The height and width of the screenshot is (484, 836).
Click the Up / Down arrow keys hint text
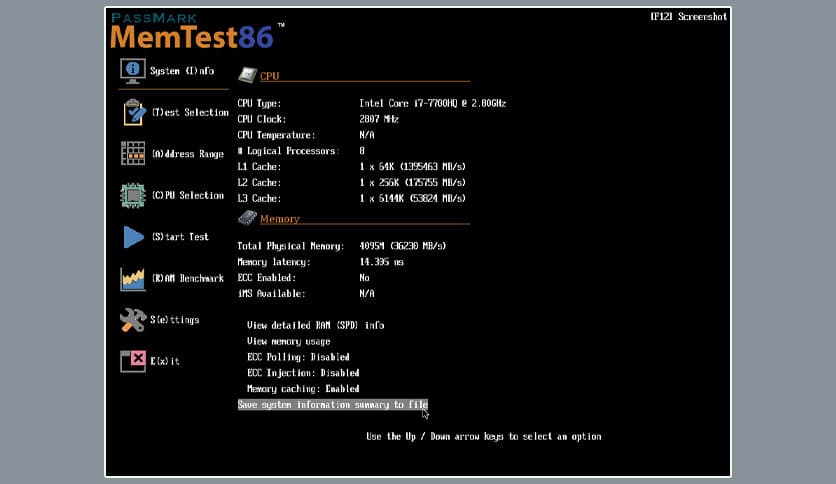(484, 437)
